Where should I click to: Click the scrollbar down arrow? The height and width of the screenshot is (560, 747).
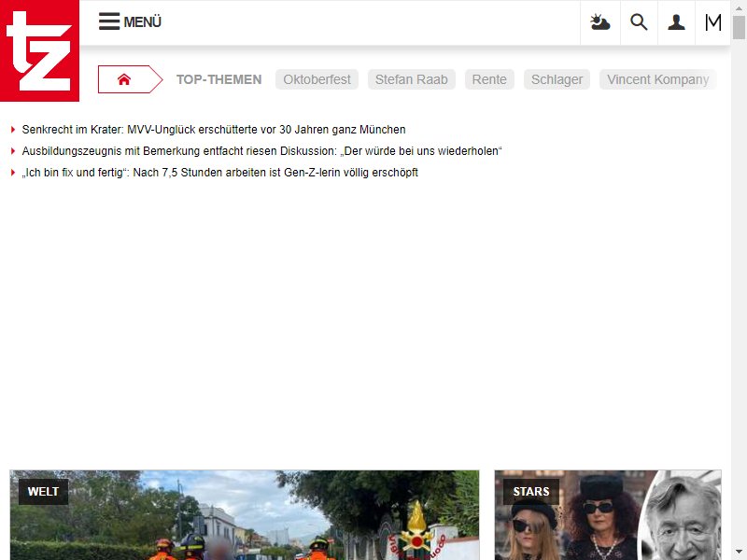pos(739,553)
